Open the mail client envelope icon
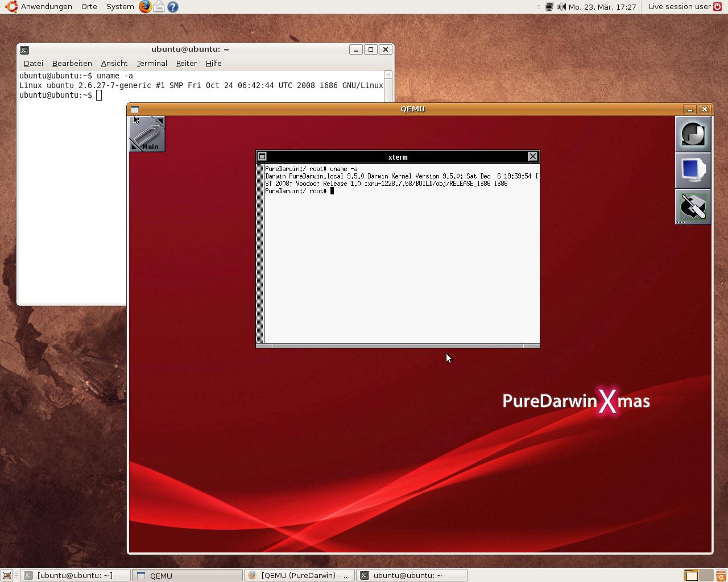728x582 pixels. [x=159, y=7]
